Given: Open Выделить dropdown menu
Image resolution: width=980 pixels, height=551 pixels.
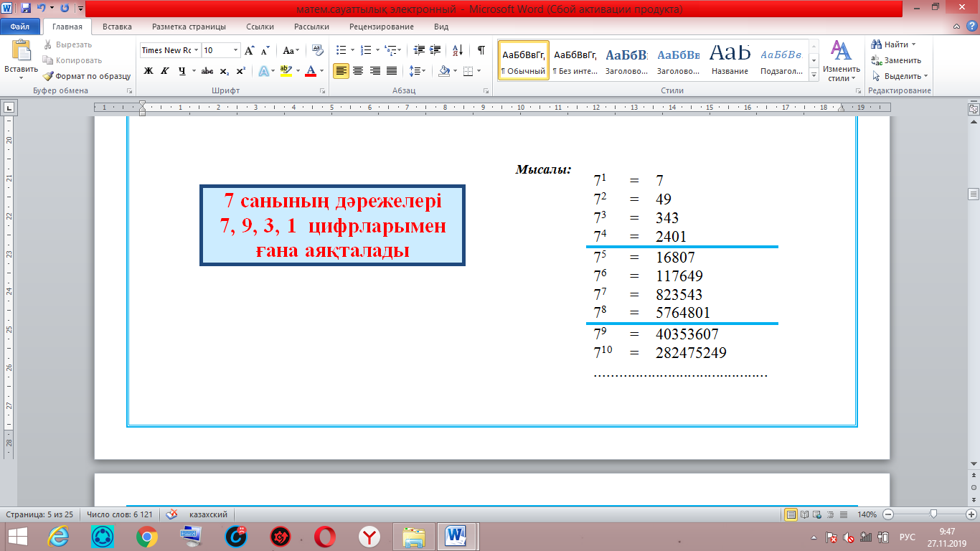Looking at the screenshot, I should click(x=900, y=76).
